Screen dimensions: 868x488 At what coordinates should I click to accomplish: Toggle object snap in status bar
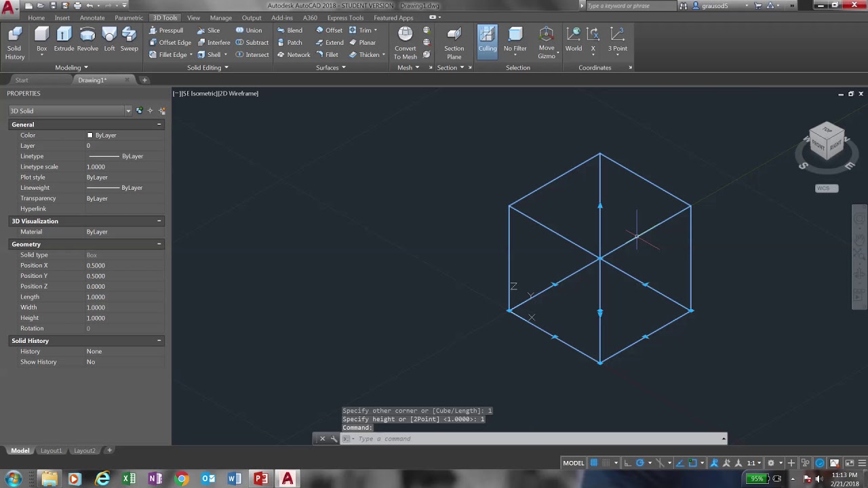point(692,463)
